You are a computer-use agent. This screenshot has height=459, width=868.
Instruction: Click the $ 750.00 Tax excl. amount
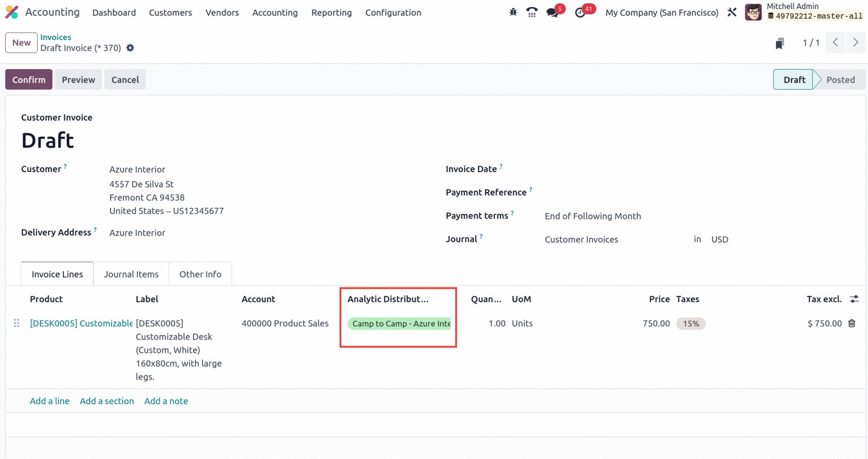(x=825, y=323)
